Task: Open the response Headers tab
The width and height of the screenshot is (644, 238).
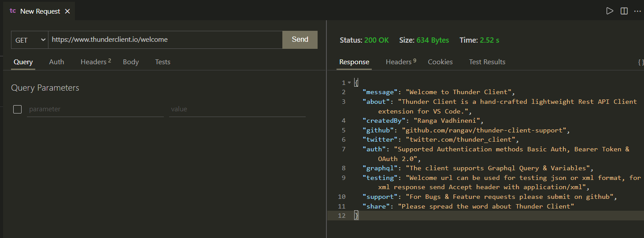Action: (x=401, y=62)
